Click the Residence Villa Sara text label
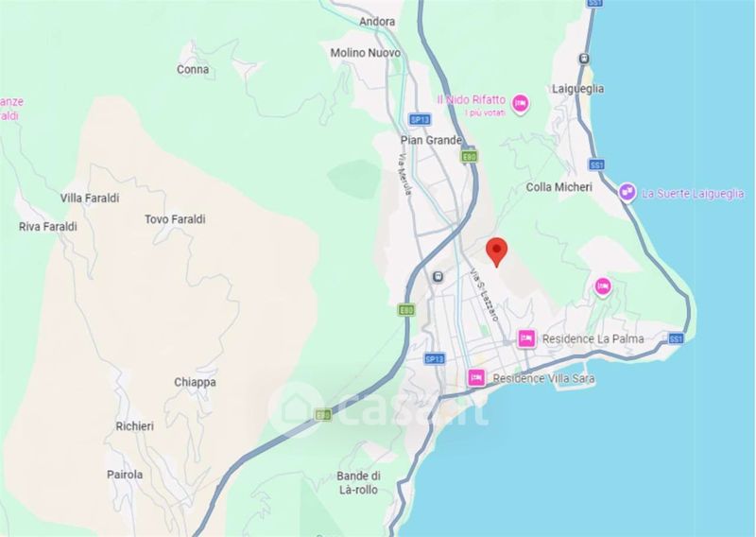The height and width of the screenshot is (537, 756). coord(543,378)
